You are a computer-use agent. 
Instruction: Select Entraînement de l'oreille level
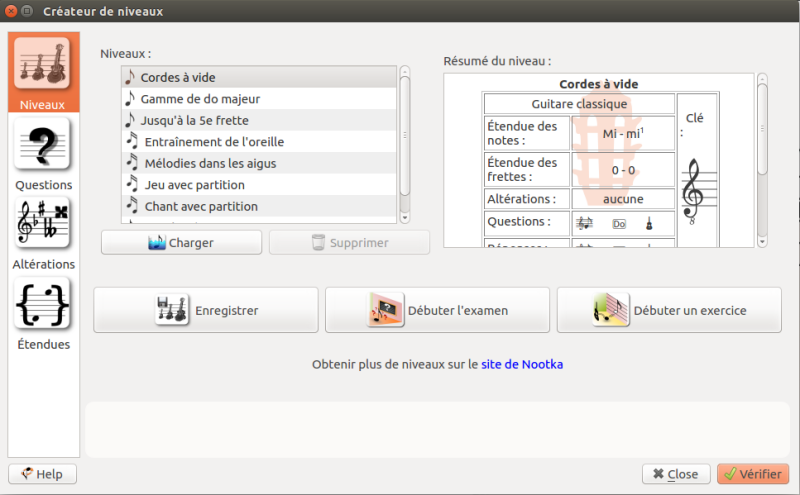coord(259,141)
